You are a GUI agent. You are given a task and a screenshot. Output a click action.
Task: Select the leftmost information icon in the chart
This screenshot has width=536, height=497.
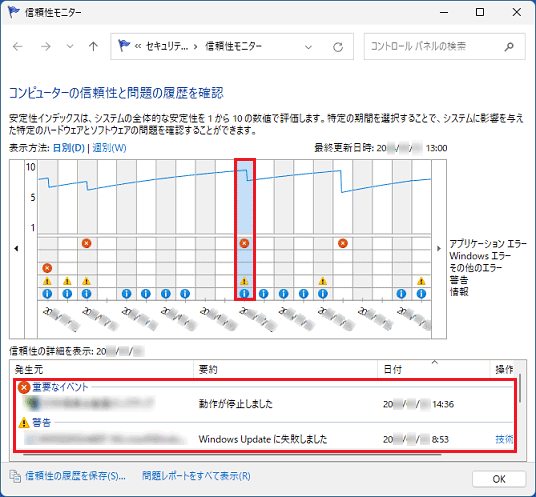click(x=47, y=294)
